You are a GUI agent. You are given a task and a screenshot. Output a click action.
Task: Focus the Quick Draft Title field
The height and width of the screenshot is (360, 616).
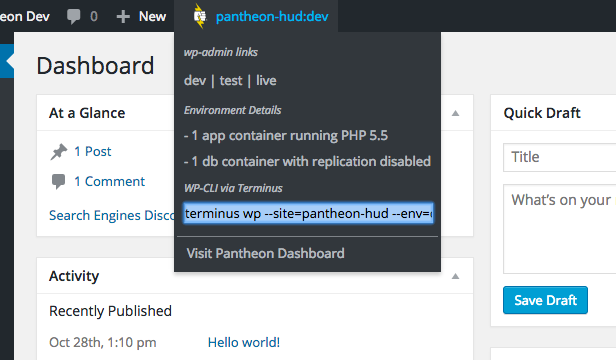pyautogui.click(x=559, y=157)
